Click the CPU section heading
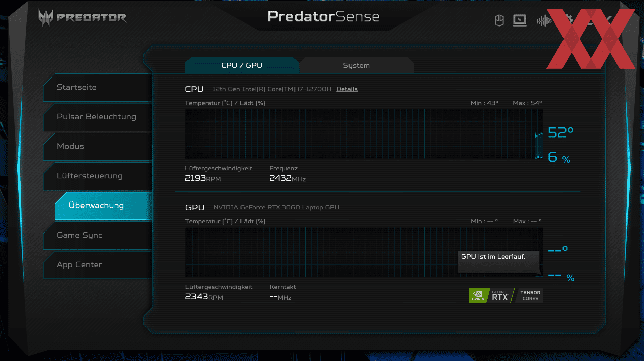 click(x=194, y=89)
